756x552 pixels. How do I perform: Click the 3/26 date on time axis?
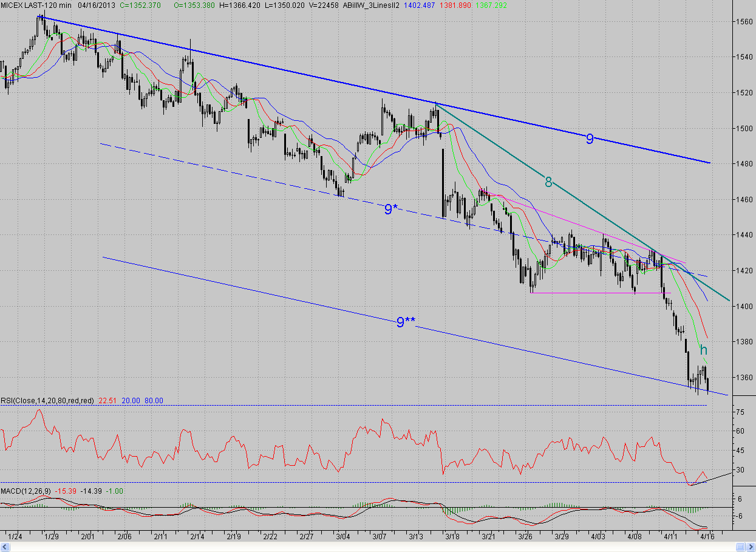click(x=525, y=537)
